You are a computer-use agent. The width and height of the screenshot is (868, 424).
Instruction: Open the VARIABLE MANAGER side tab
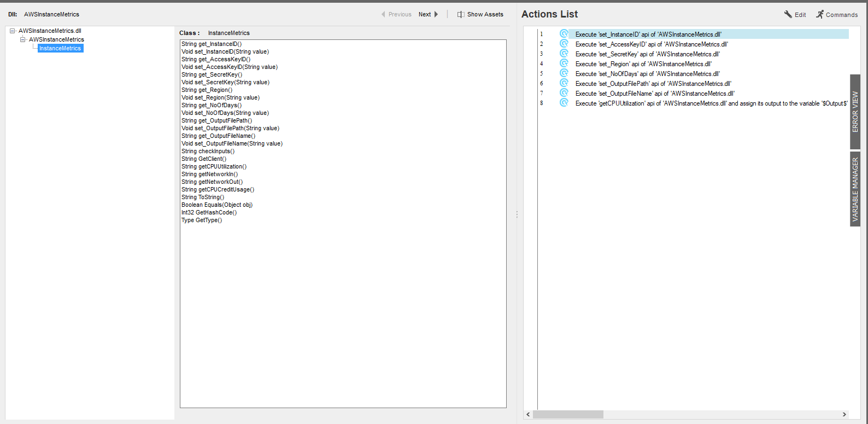tap(855, 189)
